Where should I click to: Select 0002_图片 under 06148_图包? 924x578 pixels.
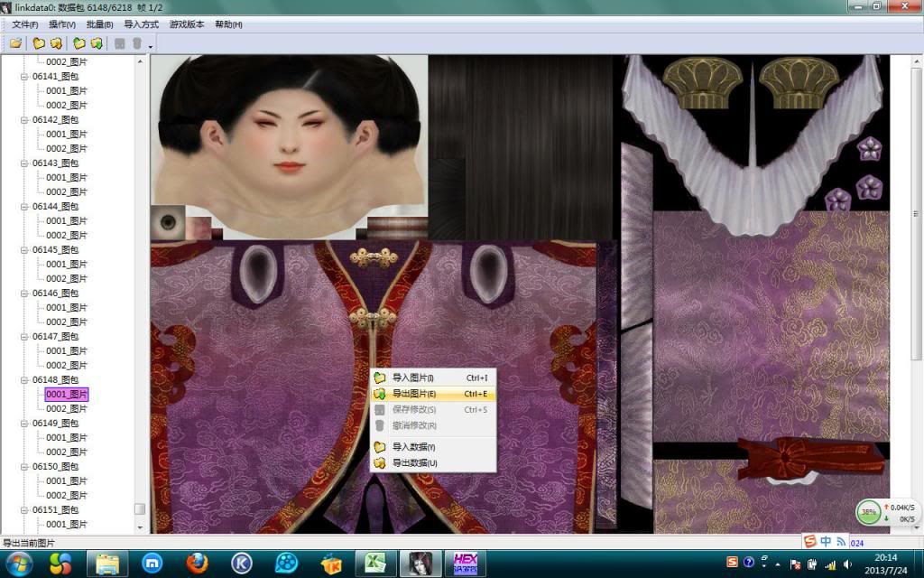pos(67,409)
